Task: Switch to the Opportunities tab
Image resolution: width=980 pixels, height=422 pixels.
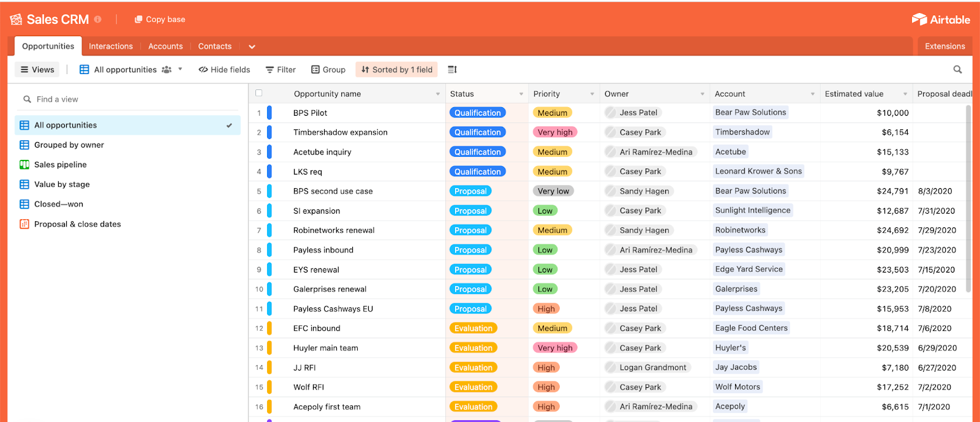Action: click(x=48, y=46)
